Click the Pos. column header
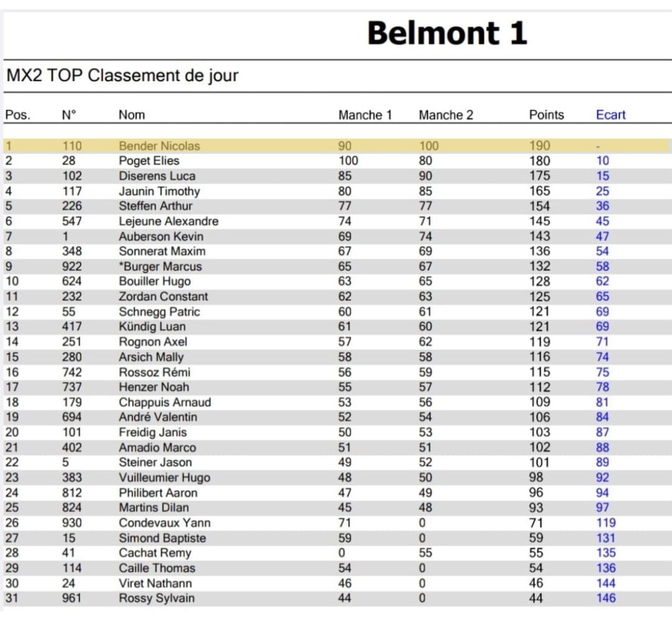Screen dimensions: 672x620 click(x=17, y=115)
